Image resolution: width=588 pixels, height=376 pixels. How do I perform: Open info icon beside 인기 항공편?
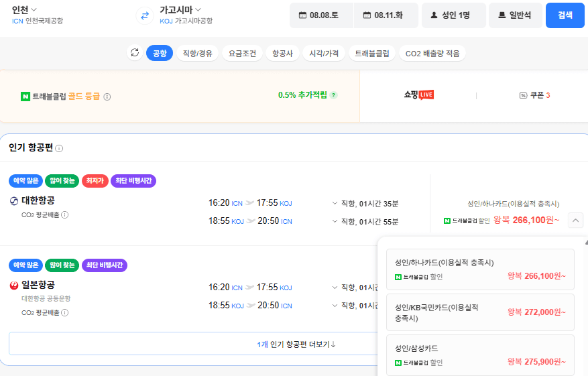coord(59,148)
